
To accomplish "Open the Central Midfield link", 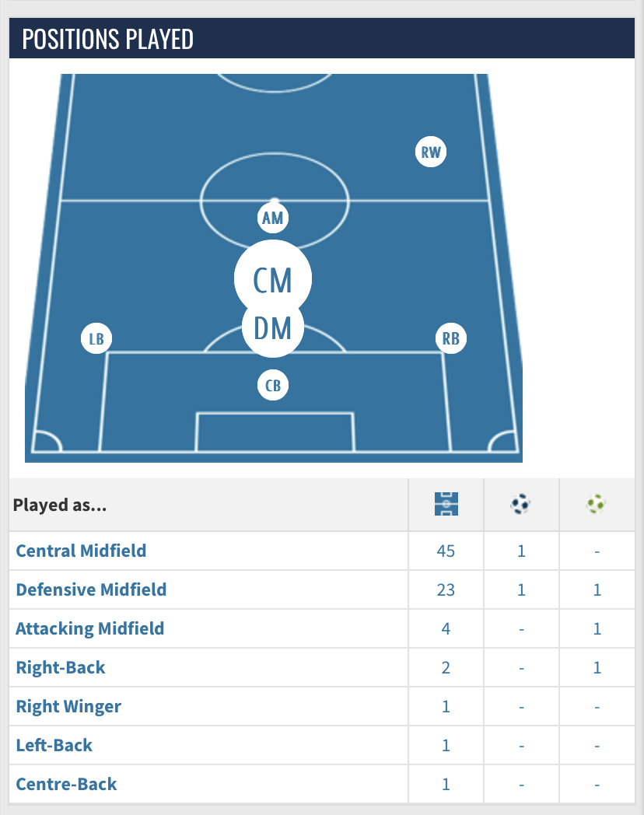I will point(81,551).
